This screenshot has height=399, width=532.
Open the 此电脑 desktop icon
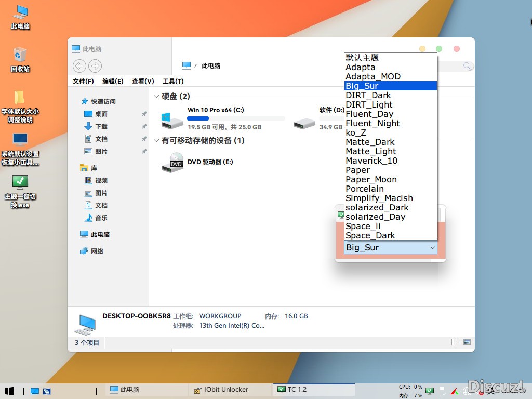coord(20,17)
